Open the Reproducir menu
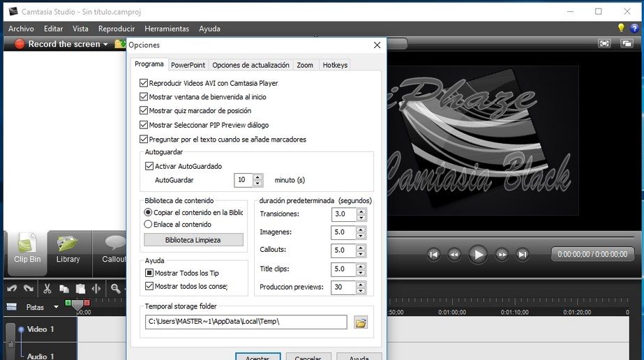This screenshot has height=360, width=644. 117,29
